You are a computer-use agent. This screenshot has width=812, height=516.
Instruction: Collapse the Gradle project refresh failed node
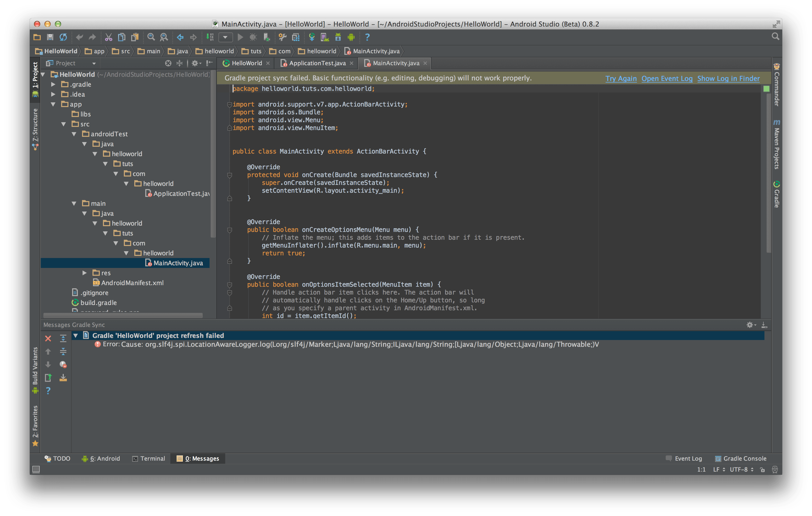(76, 336)
